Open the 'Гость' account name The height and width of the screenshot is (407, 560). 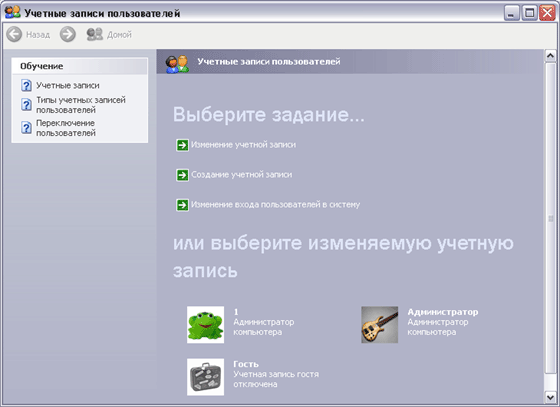tap(246, 364)
